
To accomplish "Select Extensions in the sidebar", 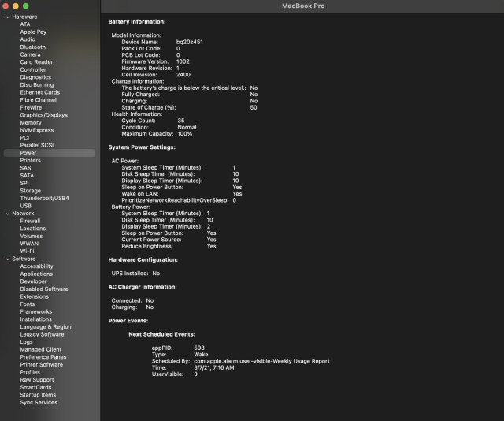I will click(x=35, y=296).
